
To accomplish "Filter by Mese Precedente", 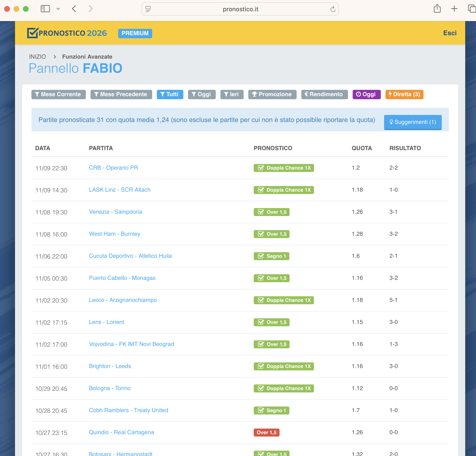I will tap(121, 94).
